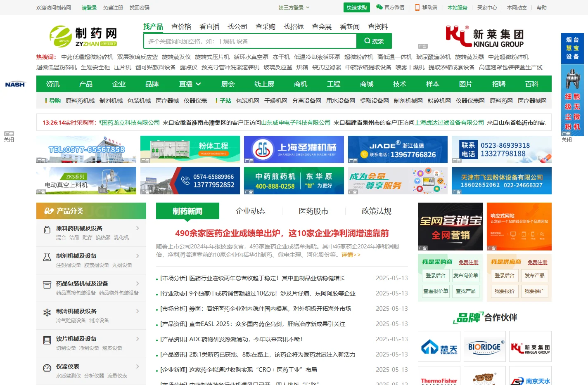Open the 饮片机械及设备 category icon
Image resolution: width=588 pixels, height=385 pixels.
47,340
